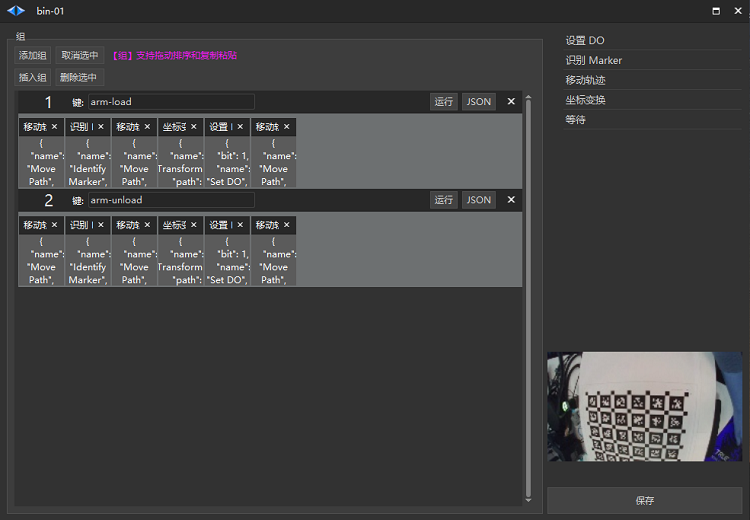Choose 识别 Marker in the action list
Viewport: 750px width, 520px height.
click(593, 61)
